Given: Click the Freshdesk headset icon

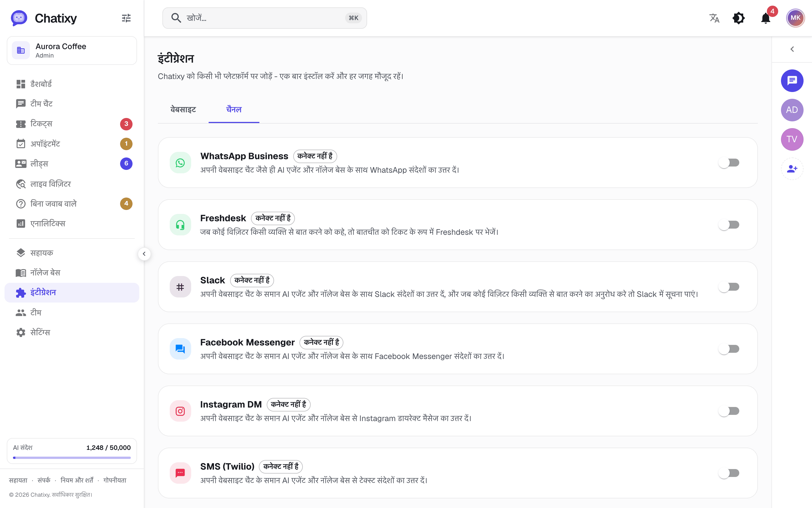Looking at the screenshot, I should coord(180,225).
